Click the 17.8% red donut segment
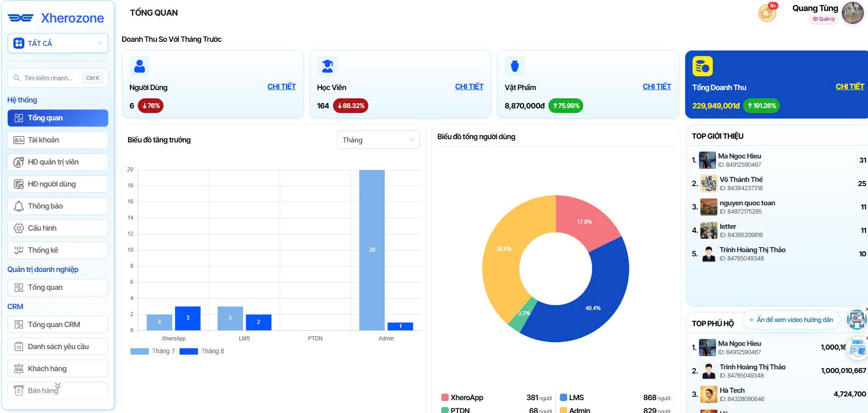This screenshot has height=413, width=868. (584, 221)
